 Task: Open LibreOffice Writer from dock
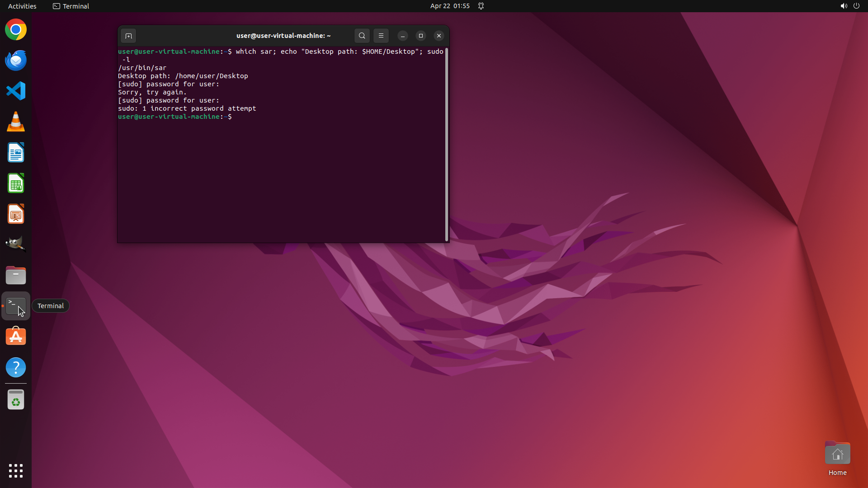(16, 153)
